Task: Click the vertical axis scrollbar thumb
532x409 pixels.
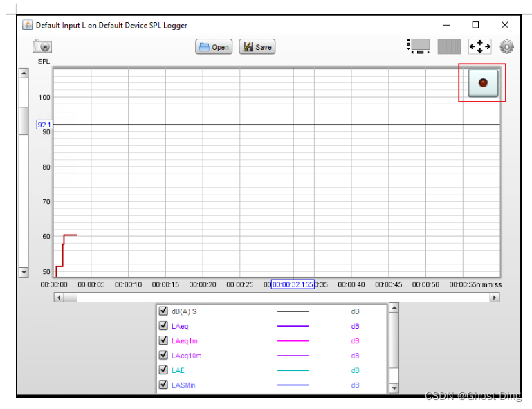Action: [24, 121]
